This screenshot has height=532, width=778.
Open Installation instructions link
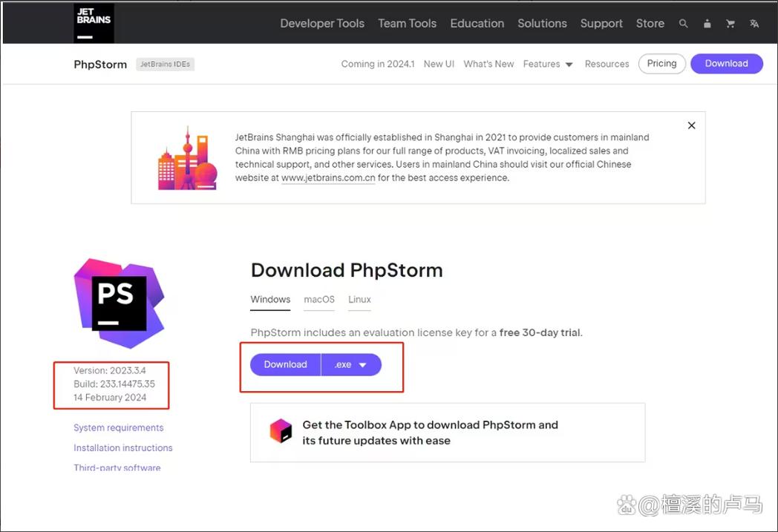[123, 447]
